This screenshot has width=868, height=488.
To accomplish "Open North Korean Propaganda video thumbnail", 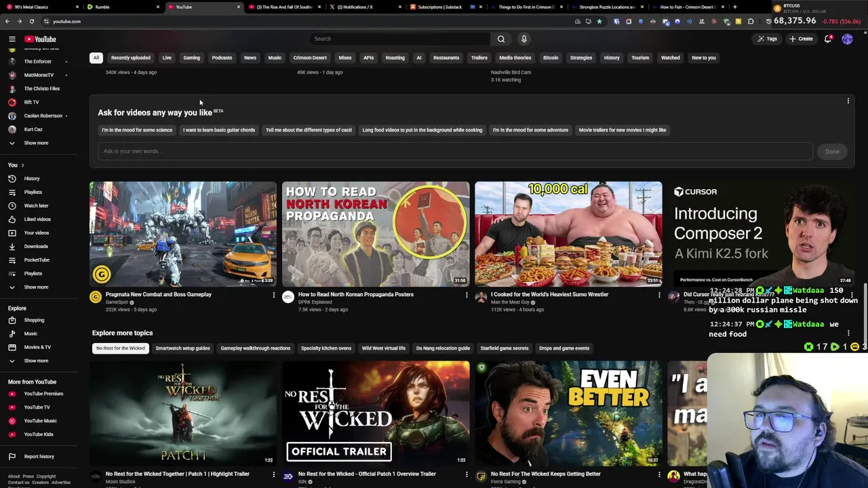I will pyautogui.click(x=376, y=234).
